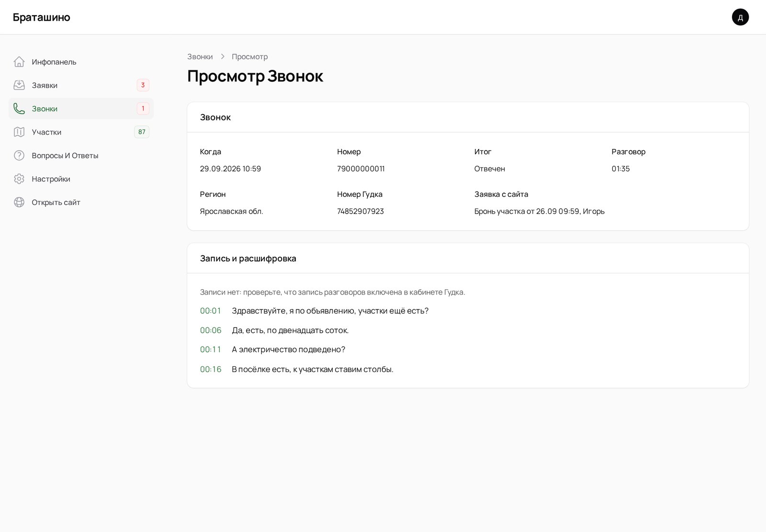Click the question mark icon beside Вопросы И Ответы
This screenshot has height=532, width=766.
click(x=19, y=156)
